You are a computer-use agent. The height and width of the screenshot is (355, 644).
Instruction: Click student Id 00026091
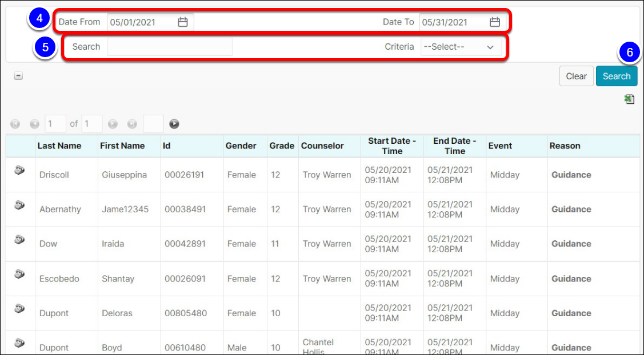(x=184, y=279)
